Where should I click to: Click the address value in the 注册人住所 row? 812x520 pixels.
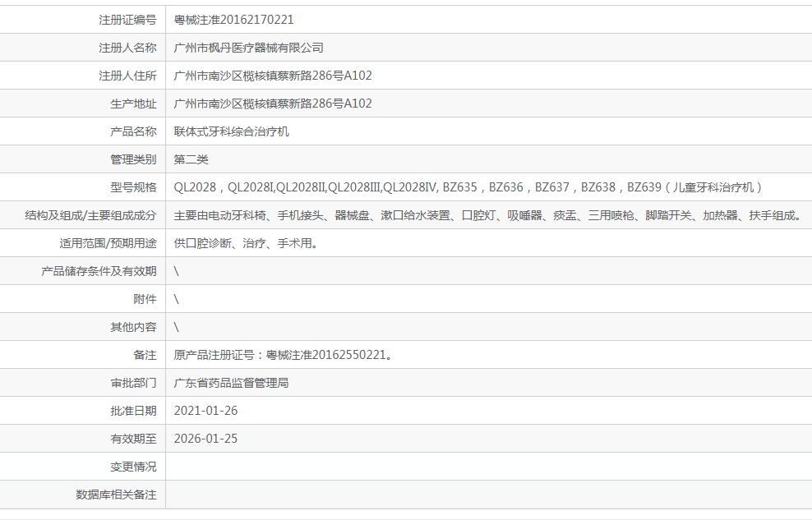(273, 76)
